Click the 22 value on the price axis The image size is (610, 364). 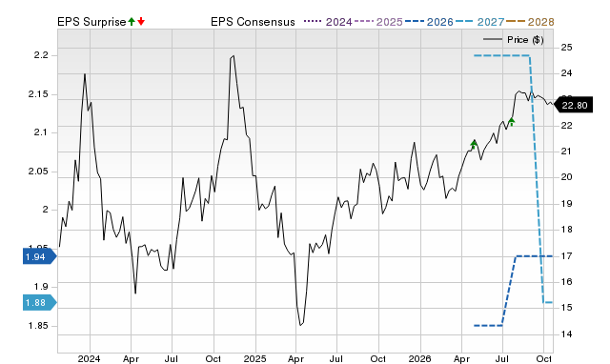(x=566, y=125)
